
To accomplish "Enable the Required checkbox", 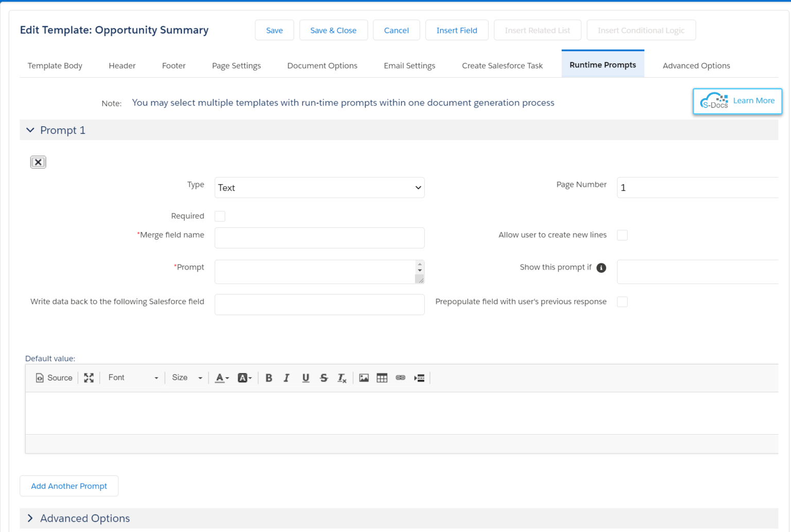I will (x=220, y=216).
